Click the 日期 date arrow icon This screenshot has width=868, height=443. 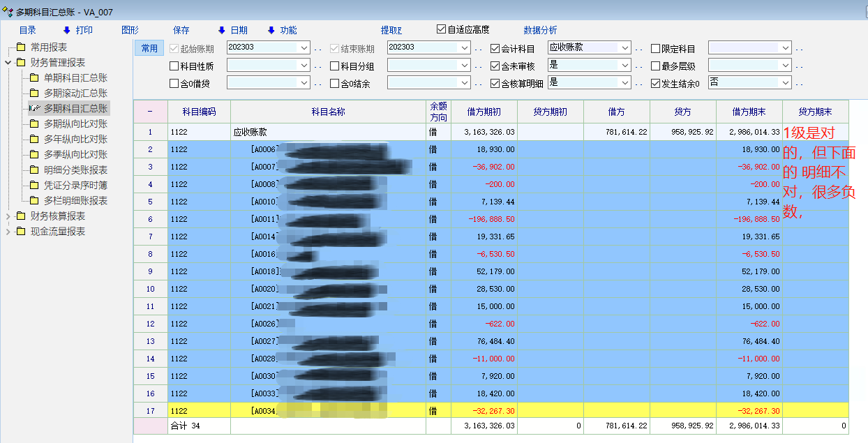pos(222,30)
